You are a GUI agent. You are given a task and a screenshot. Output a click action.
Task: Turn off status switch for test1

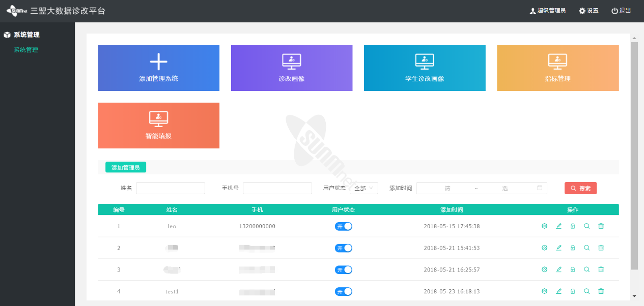point(343,291)
